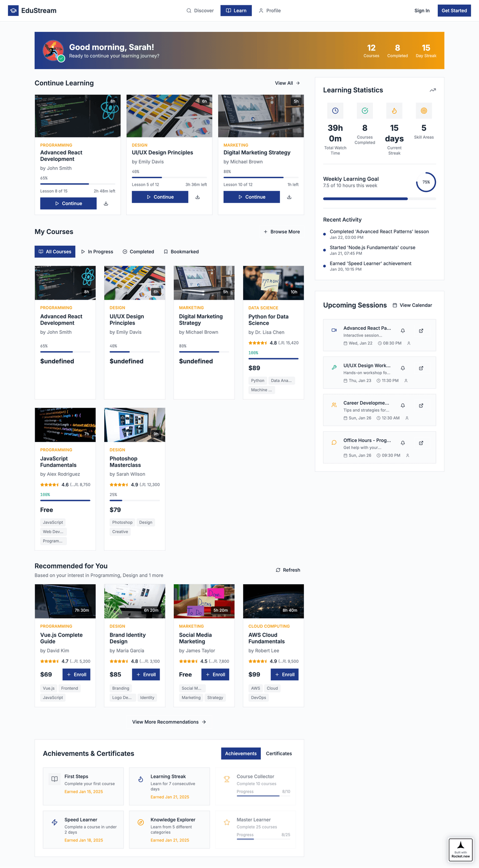The width and height of the screenshot is (479, 868).
Task: Click View All in Continue Learning
Action: [287, 83]
